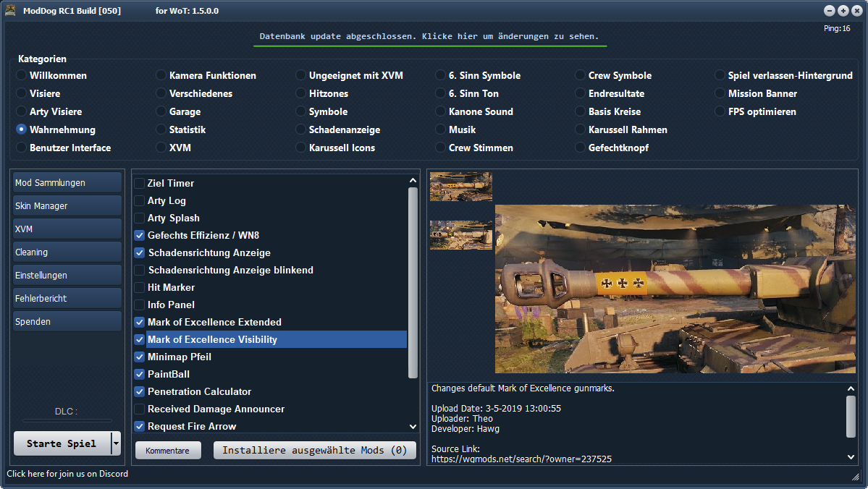Open the Skin Manager
The width and height of the screenshot is (868, 489).
click(67, 205)
